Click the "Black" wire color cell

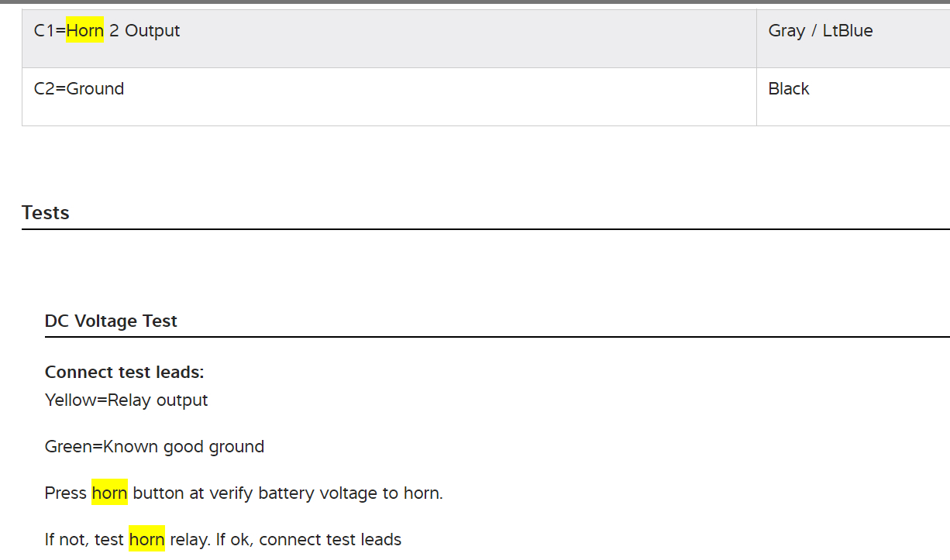coord(789,89)
